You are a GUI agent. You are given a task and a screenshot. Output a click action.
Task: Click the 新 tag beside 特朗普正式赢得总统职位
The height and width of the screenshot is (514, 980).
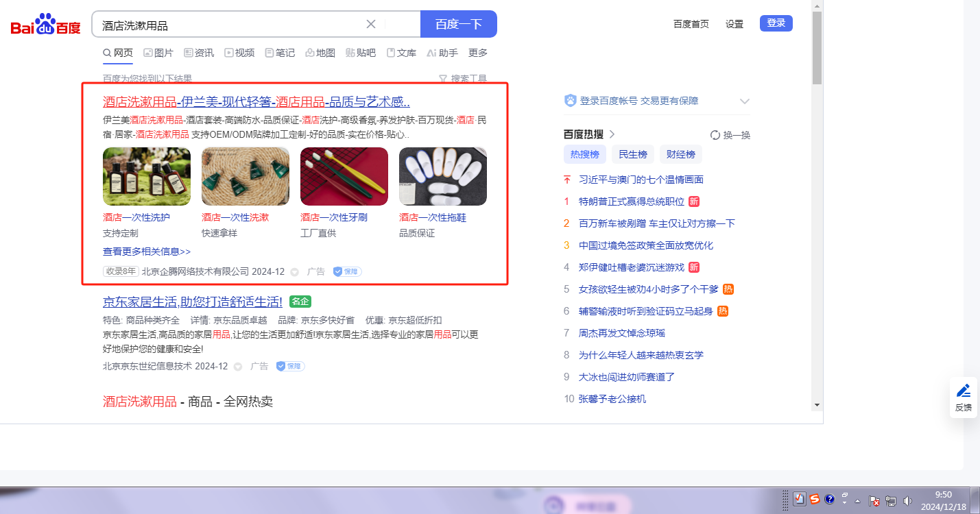pos(694,201)
